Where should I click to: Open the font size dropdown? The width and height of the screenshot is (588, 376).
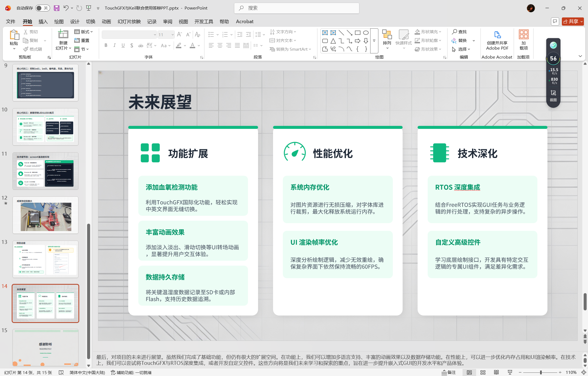(x=173, y=35)
